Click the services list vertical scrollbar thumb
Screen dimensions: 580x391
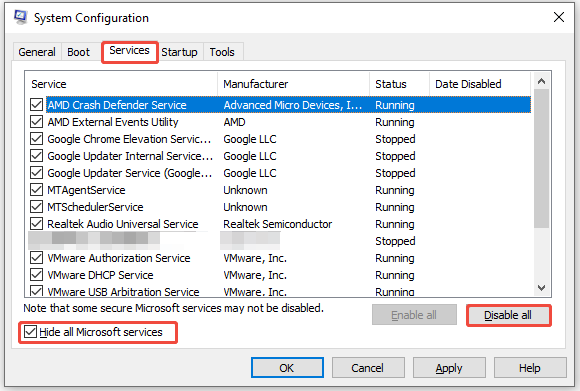542,159
